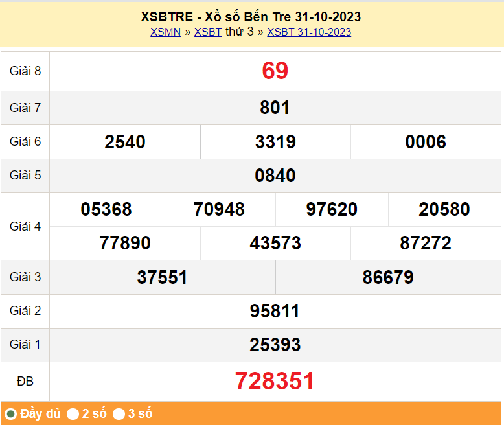Switch to the 3 số radio option
This screenshot has width=504, height=427.
tap(119, 413)
